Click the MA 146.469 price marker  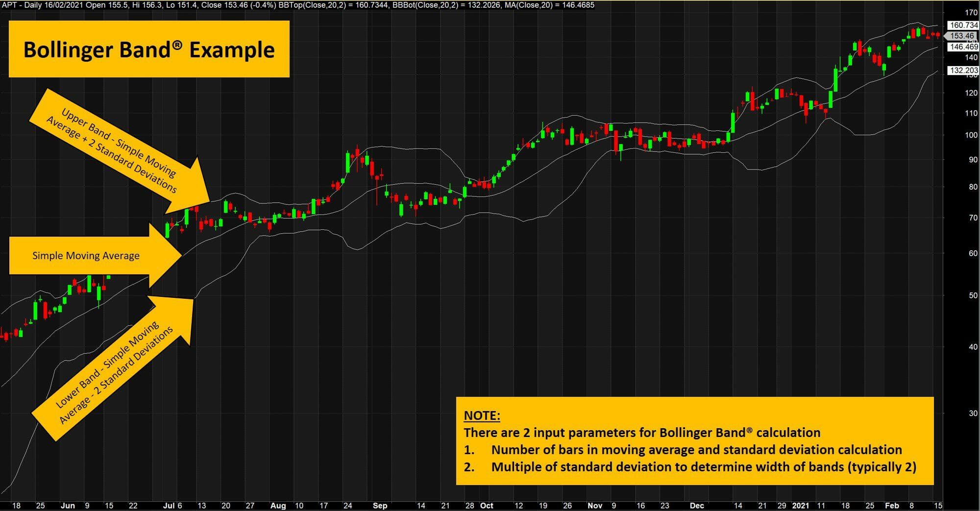[x=963, y=48]
